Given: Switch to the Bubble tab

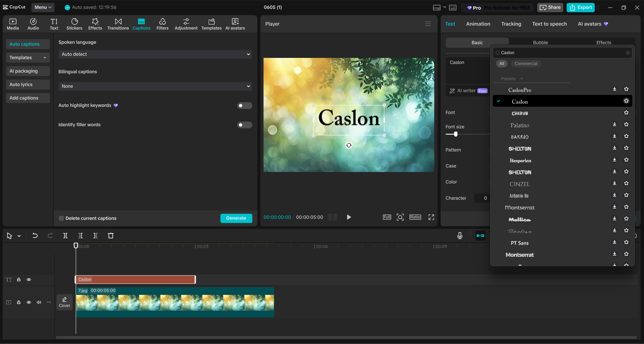Looking at the screenshot, I should click(x=540, y=42).
